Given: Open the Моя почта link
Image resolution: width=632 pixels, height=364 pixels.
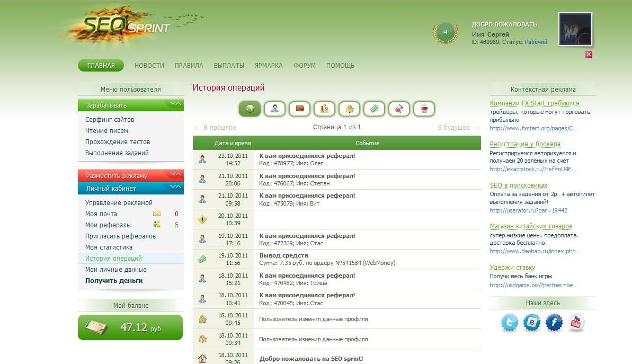Looking at the screenshot, I should tap(101, 214).
